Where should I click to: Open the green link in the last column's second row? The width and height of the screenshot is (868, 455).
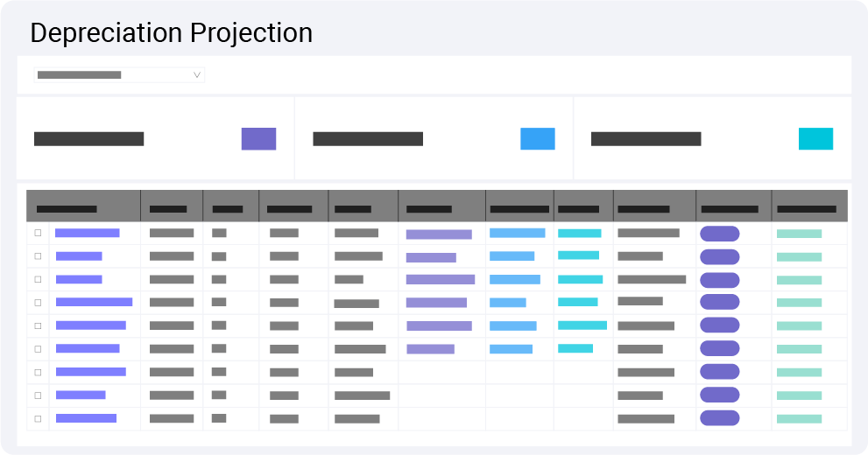799,257
